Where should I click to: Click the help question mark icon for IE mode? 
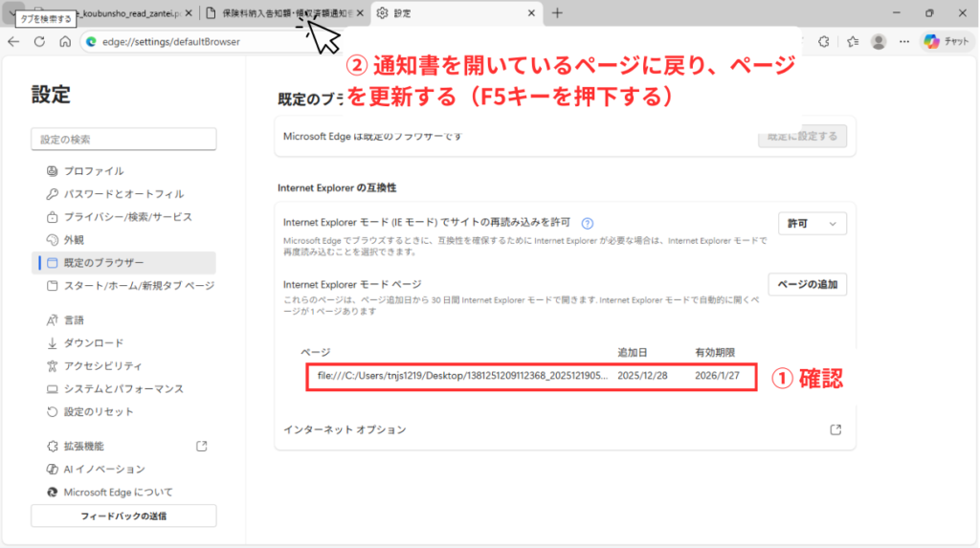pyautogui.click(x=587, y=223)
